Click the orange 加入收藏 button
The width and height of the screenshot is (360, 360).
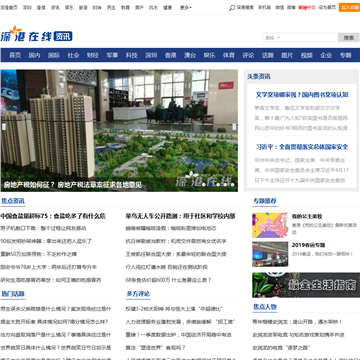(349, 7)
